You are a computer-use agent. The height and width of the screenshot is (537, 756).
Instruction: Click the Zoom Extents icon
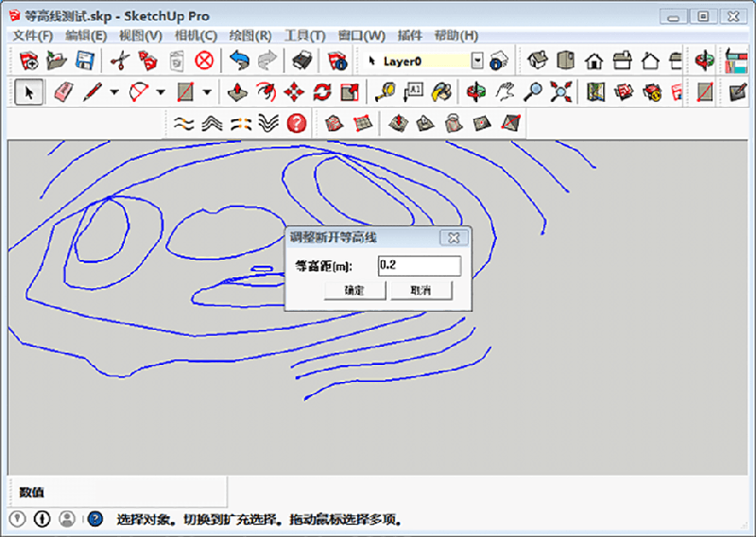[x=562, y=92]
